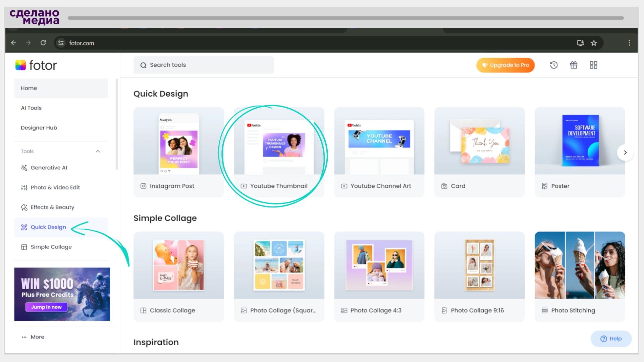Viewport: 644px width, 362px height.
Task: Select Quick Design in sidebar
Action: [x=61, y=227]
